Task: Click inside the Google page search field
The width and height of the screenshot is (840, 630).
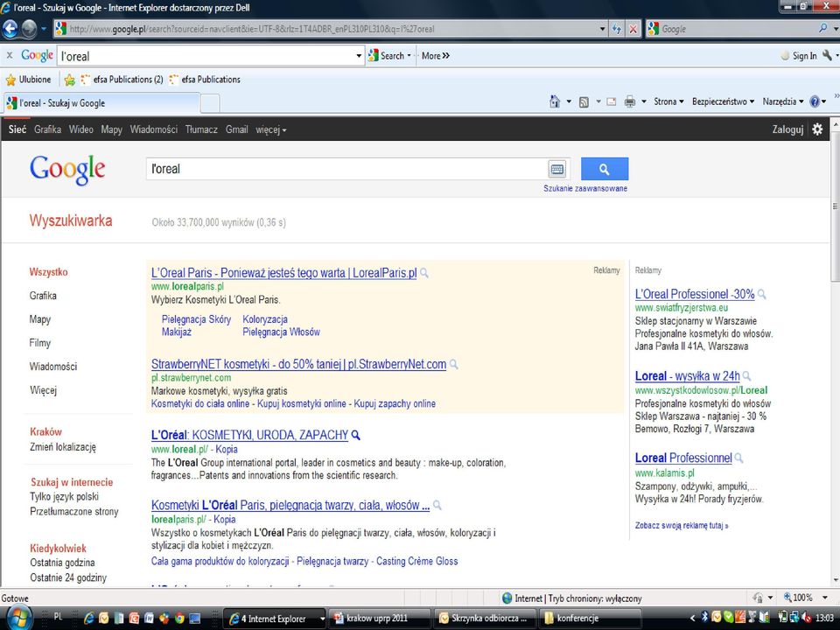Action: tap(347, 169)
